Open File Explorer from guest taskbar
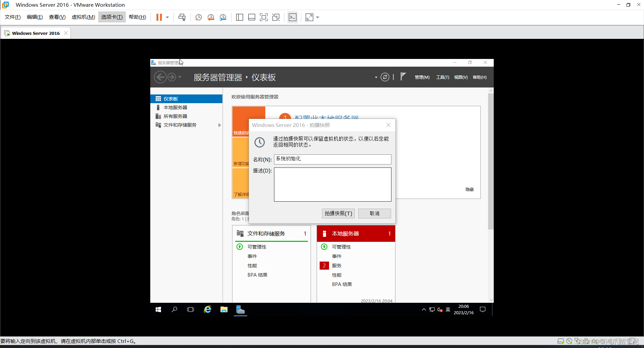Viewport: 644px width, 348px height. 224,309
